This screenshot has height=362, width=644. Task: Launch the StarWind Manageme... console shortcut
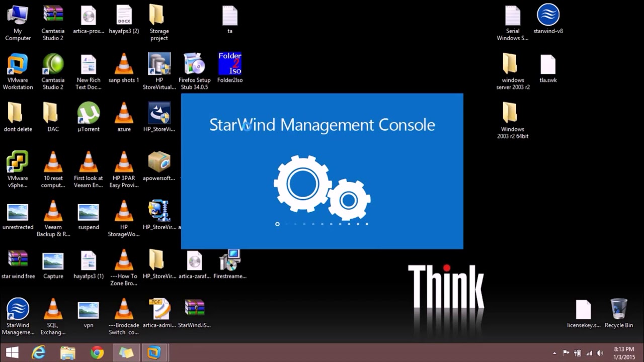coord(18,317)
